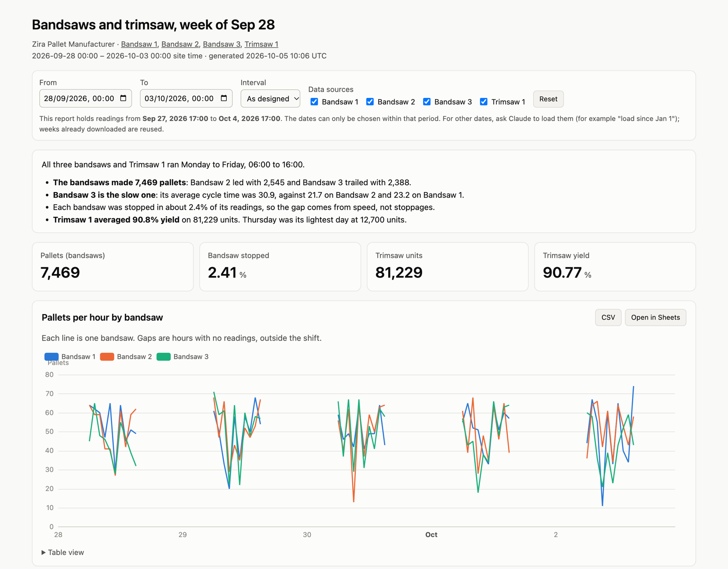Uncheck the Bandsaw 1 data source
The height and width of the screenshot is (569, 728).
314,102
